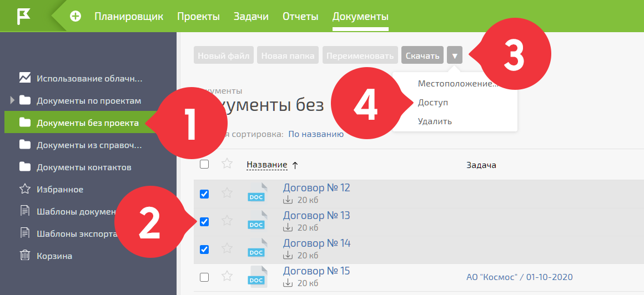Screen dimensions: 644x295
Task: Click the Шаблоны документов page icon
Action: point(25,211)
